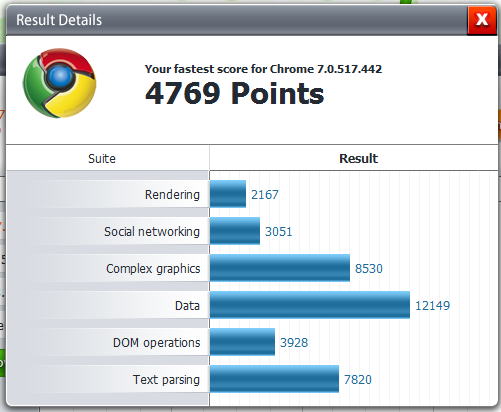This screenshot has width=501, height=412.
Task: Select the Rendering suite row label
Action: click(x=172, y=194)
